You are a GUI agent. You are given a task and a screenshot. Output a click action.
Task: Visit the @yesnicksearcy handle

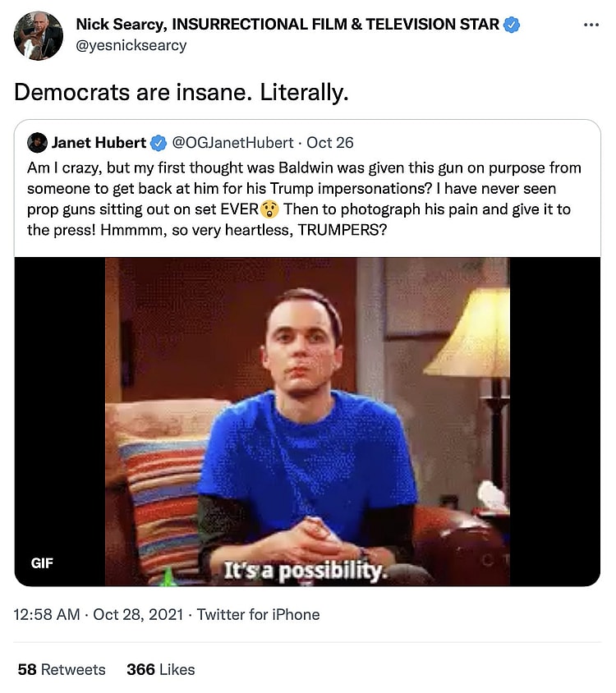coord(131,45)
